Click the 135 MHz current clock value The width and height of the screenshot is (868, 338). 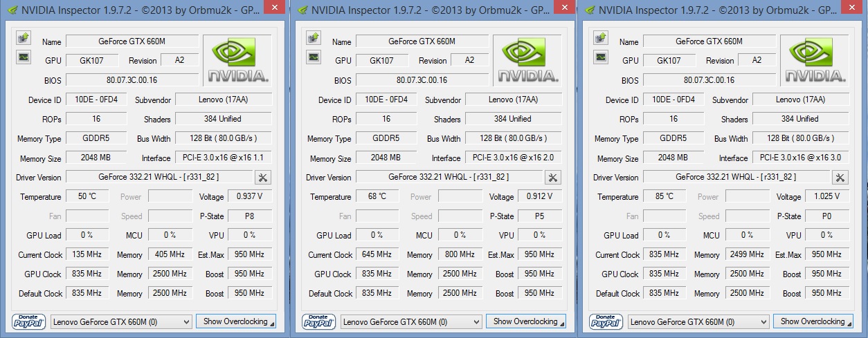87,255
